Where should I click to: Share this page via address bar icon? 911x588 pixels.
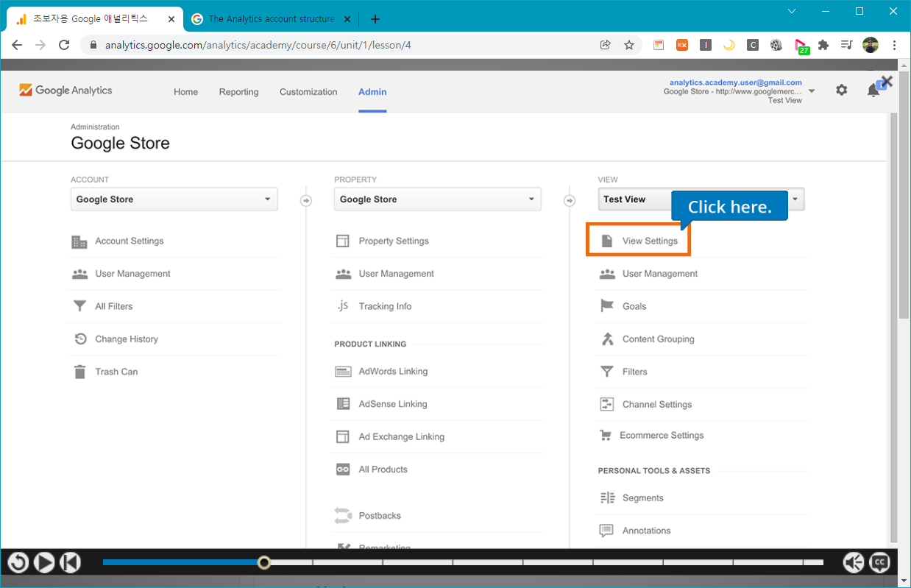coord(606,45)
